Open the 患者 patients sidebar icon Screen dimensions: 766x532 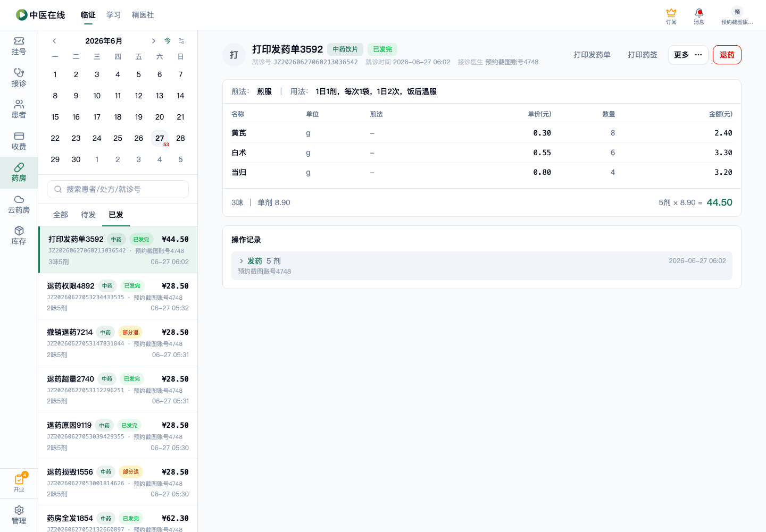(x=19, y=109)
